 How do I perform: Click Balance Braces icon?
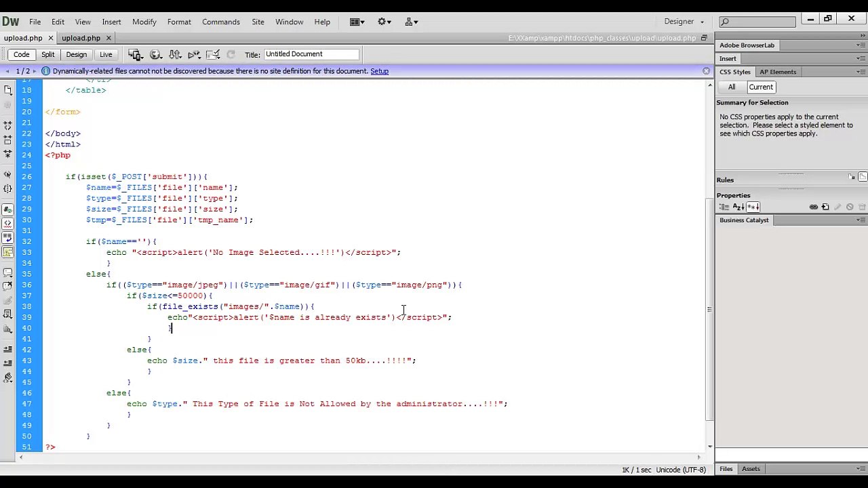(x=8, y=189)
